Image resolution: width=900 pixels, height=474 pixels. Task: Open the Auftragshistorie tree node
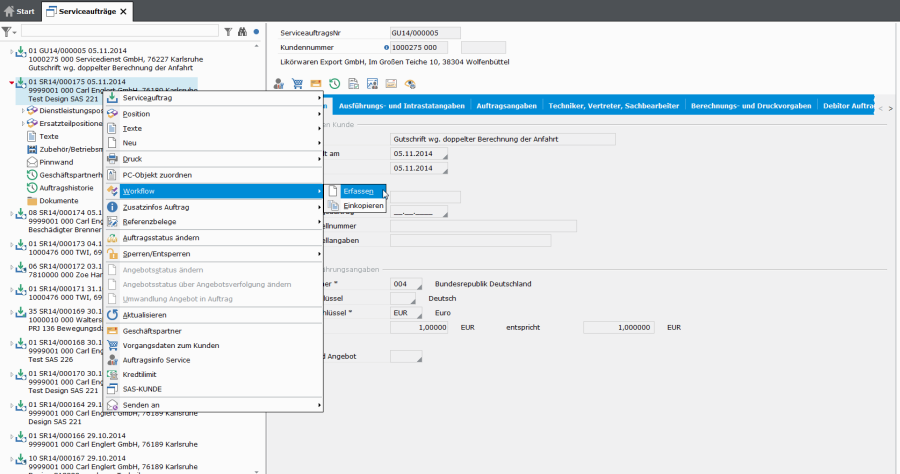pyautogui.click(x=67, y=187)
